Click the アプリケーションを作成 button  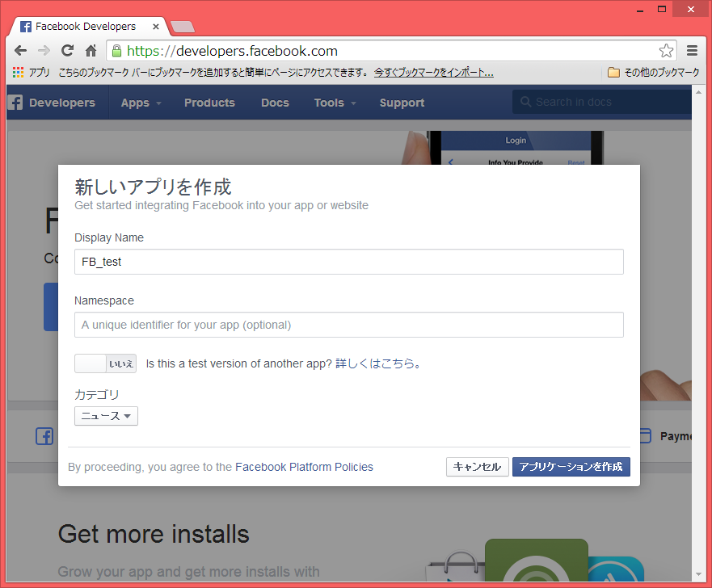pos(571,467)
